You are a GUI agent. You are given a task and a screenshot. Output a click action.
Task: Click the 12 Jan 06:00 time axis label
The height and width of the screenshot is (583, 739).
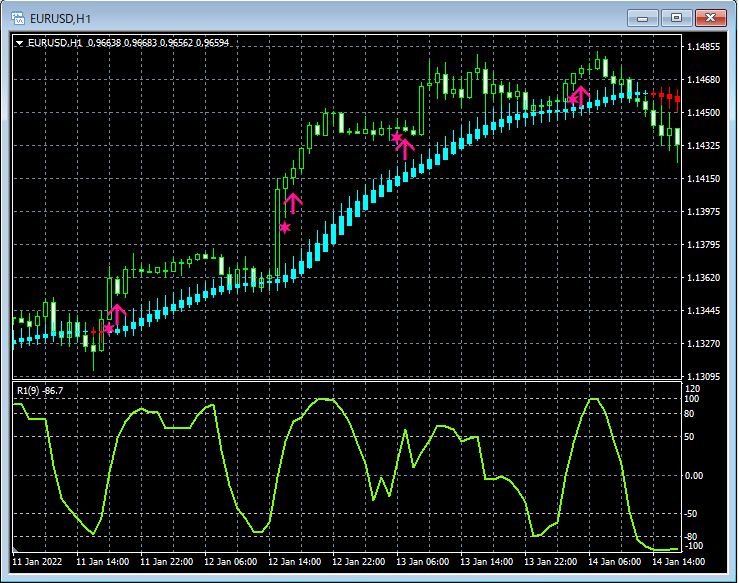(x=232, y=562)
